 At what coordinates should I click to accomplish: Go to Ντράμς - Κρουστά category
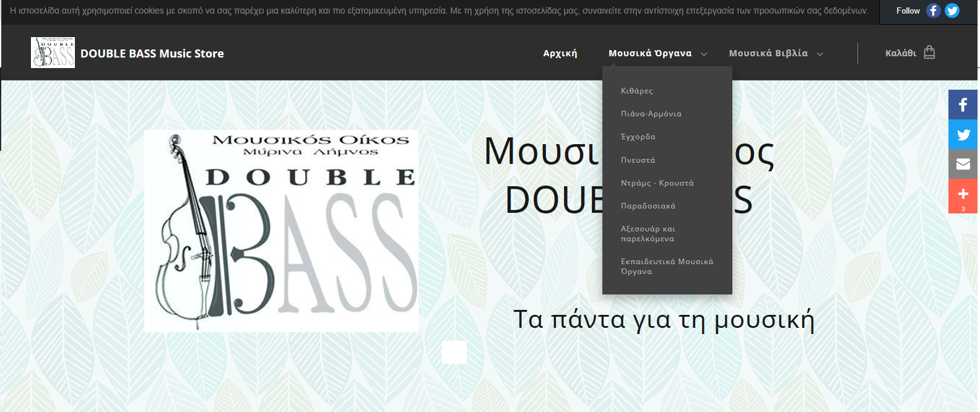click(657, 183)
